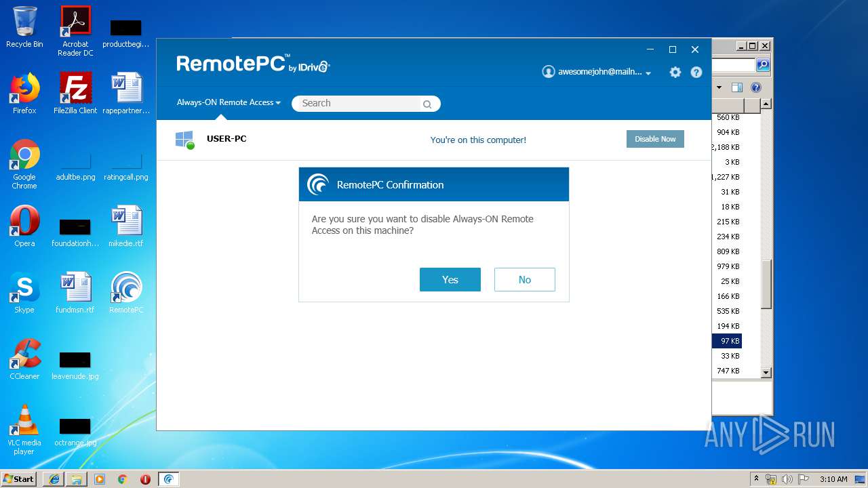
Task: Select the 560 KB file row
Action: click(x=728, y=117)
